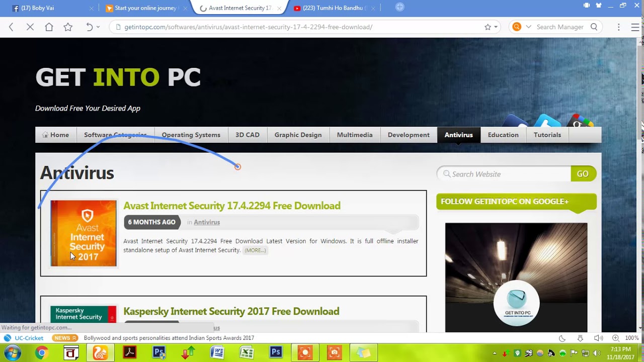
Task: Switch to Start your online journey tab
Action: (146, 8)
